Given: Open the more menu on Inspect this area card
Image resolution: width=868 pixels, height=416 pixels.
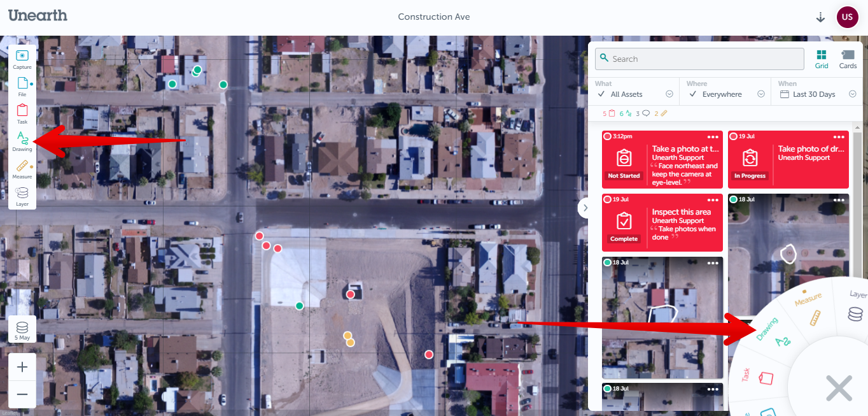Looking at the screenshot, I should (713, 199).
